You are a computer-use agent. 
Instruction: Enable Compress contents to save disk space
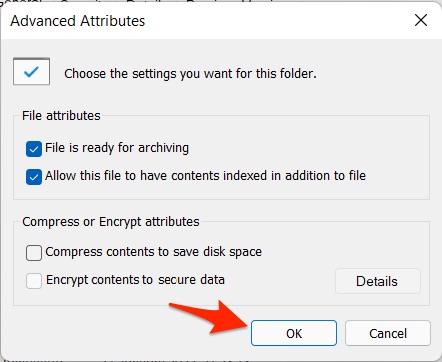[x=34, y=253]
